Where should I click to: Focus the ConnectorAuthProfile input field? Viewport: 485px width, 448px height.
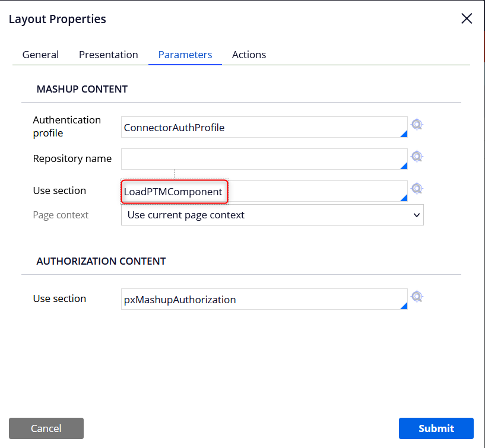click(264, 127)
